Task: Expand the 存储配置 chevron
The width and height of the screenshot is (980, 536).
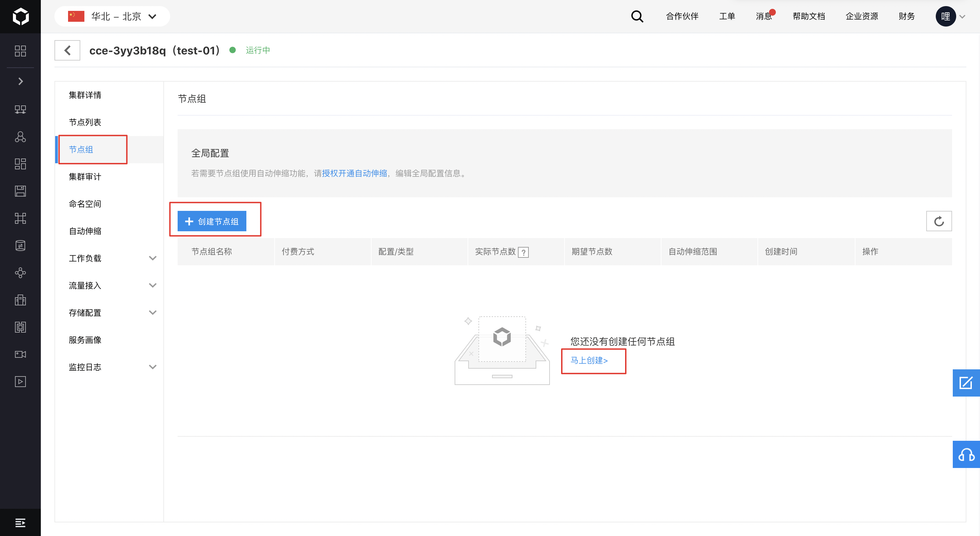Action: 152,313
